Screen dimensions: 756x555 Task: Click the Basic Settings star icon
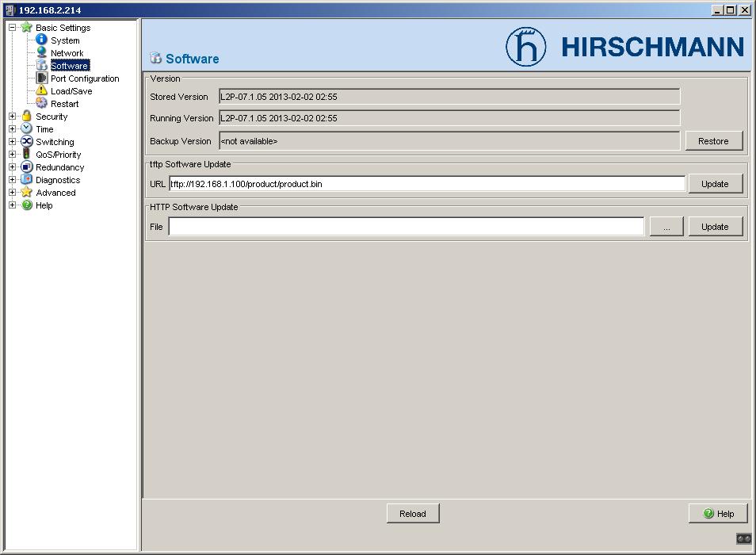pos(26,28)
